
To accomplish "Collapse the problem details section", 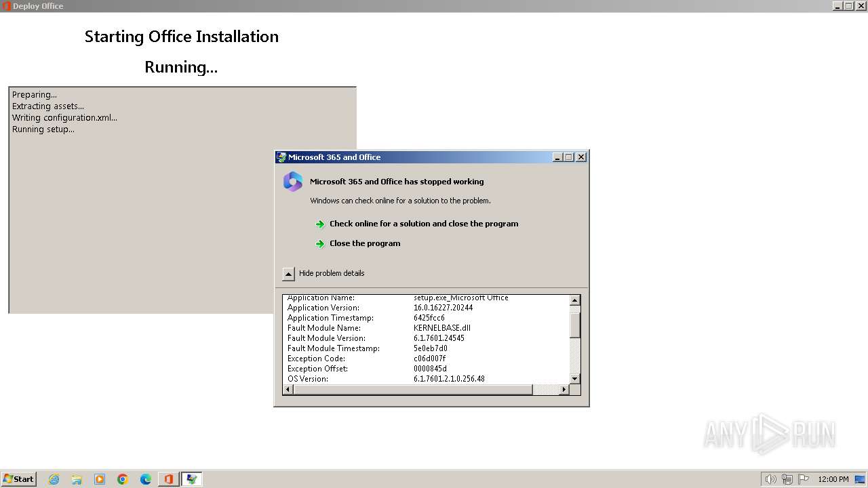I will tap(289, 274).
